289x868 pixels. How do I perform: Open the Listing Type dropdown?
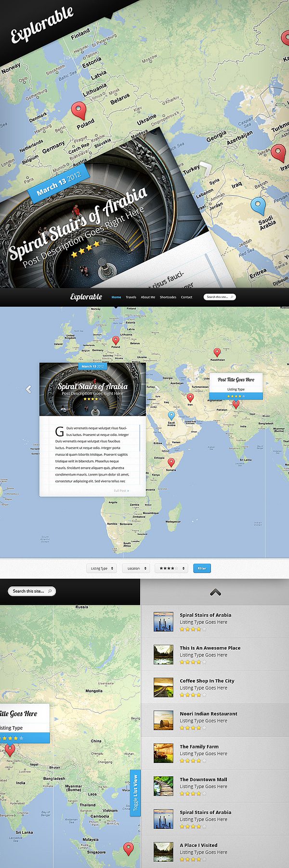coord(101,568)
